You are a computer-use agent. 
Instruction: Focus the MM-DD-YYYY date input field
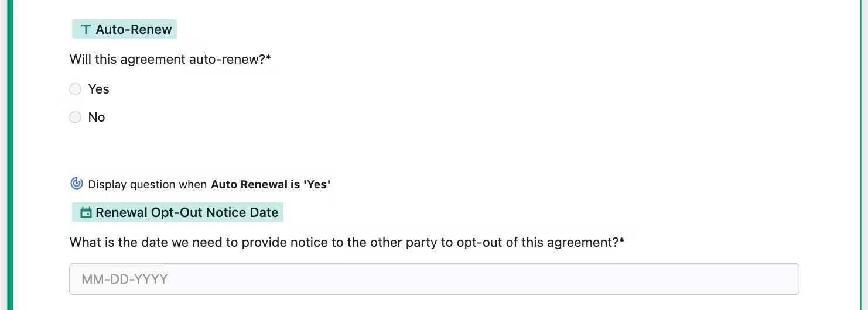click(x=434, y=279)
